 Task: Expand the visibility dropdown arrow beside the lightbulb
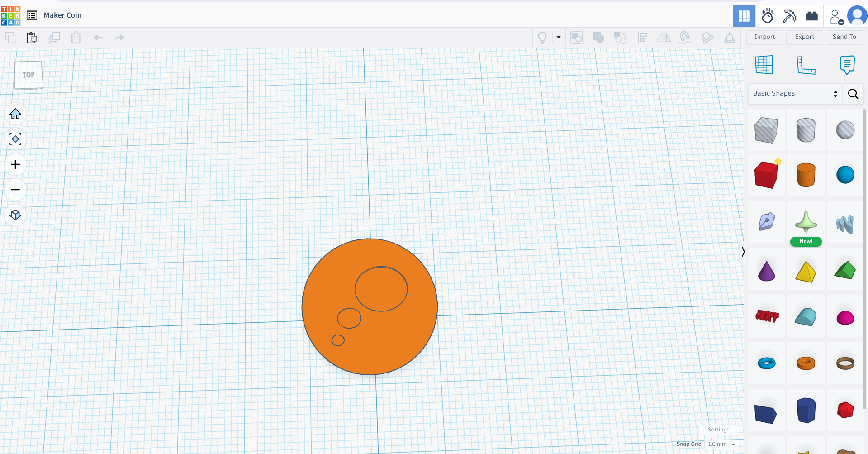559,38
